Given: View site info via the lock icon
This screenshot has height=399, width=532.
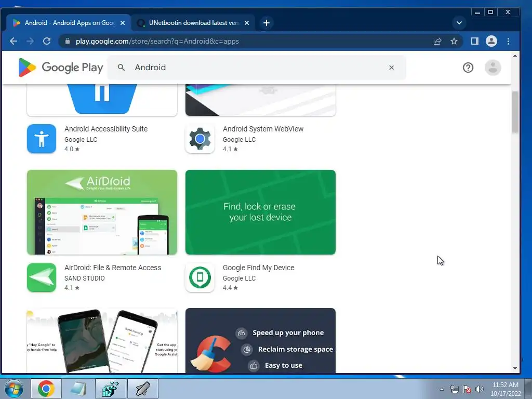Looking at the screenshot, I should [68, 42].
